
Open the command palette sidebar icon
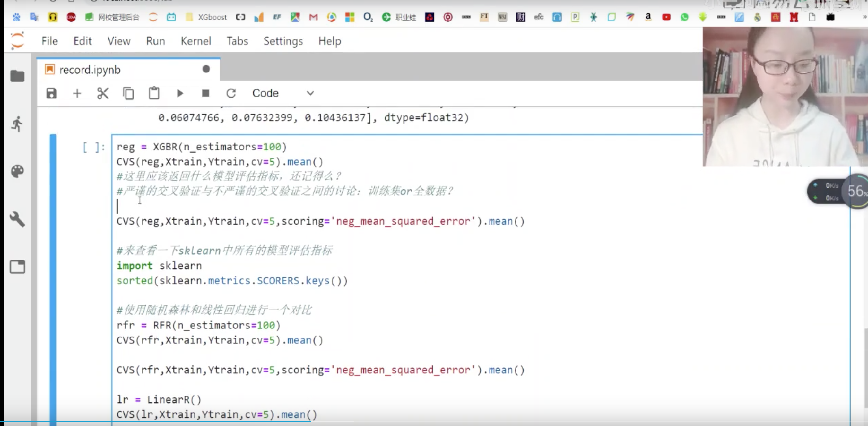(x=17, y=171)
